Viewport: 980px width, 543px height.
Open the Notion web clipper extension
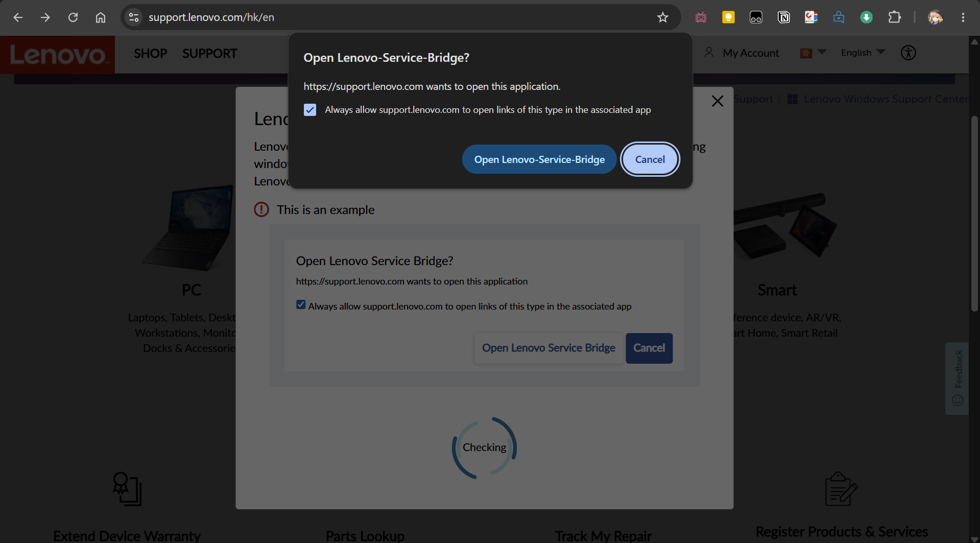pos(783,17)
